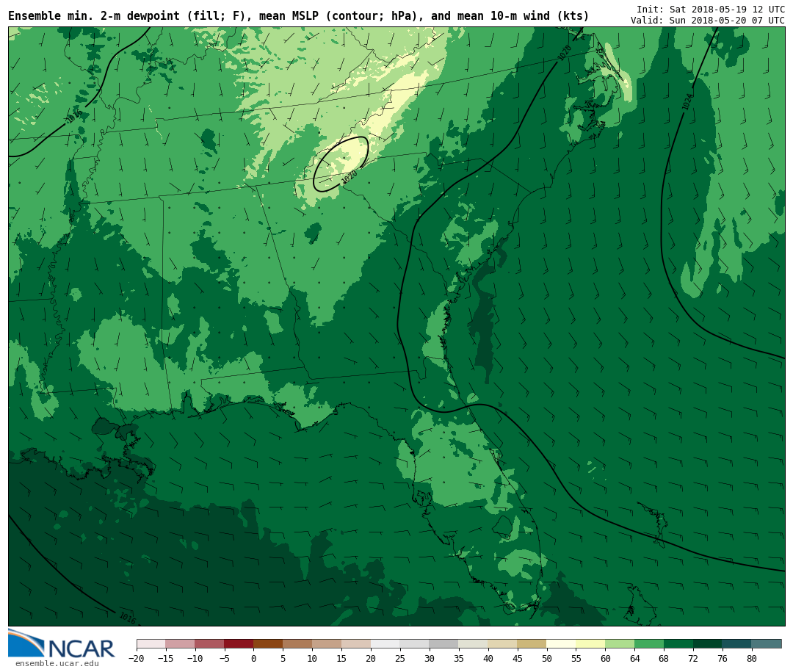Click the dark red swatch between -5 and 0

click(x=239, y=644)
